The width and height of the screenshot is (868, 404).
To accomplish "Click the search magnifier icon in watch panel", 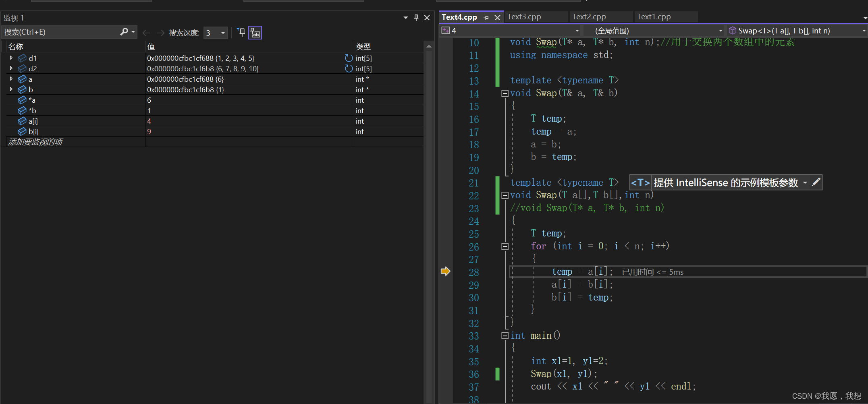I will [124, 32].
